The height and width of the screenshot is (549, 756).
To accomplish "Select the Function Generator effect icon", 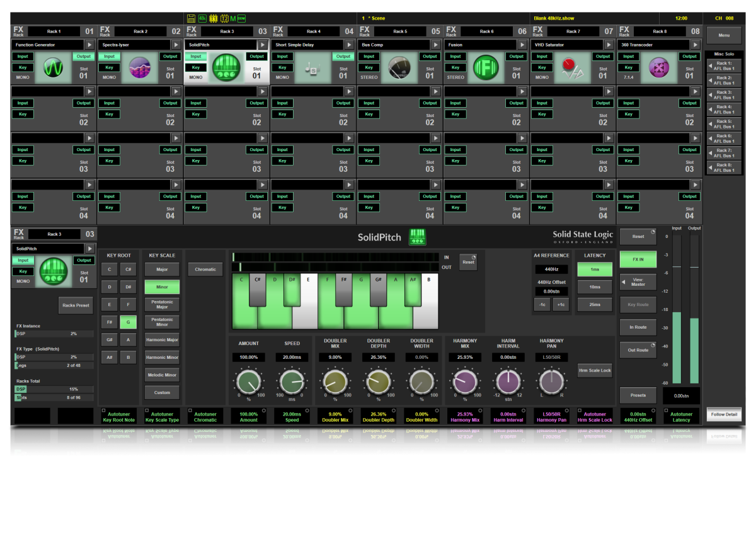I will pos(53,67).
